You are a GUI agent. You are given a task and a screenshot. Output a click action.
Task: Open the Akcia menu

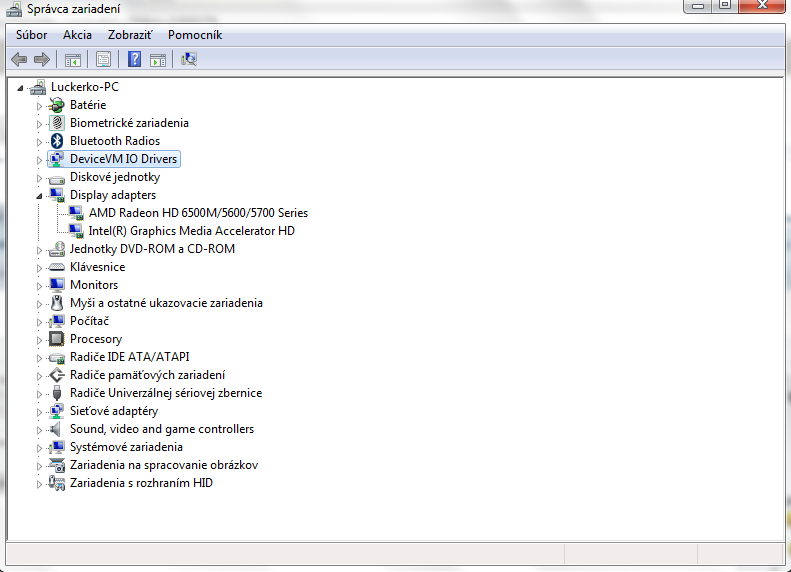point(77,35)
